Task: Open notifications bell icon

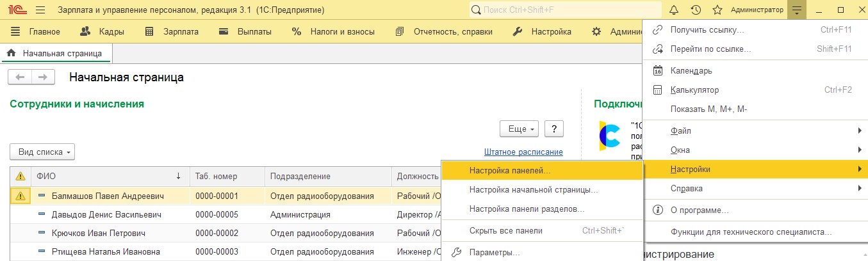Action: tap(673, 10)
